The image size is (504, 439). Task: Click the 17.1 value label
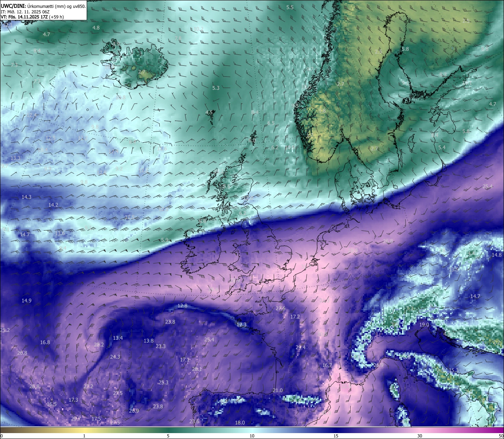tap(185, 359)
